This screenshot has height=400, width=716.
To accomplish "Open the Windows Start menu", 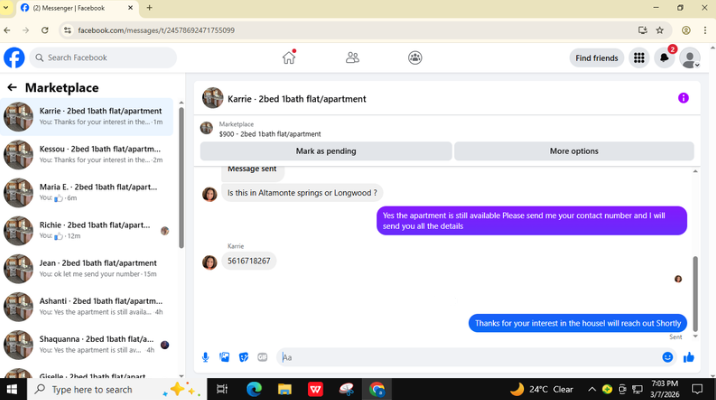I will pos(12,389).
